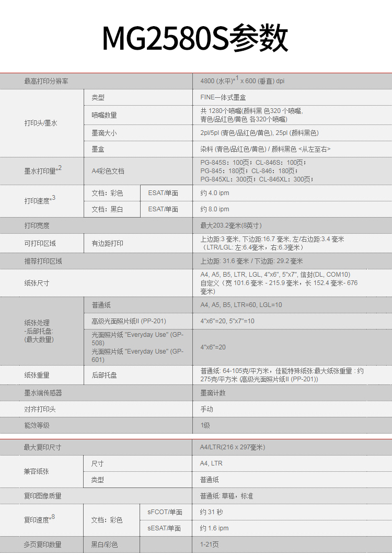Viewport: 392px width, 556px height.
Task: Click the FINE一体式墨盒 value
Action: (223, 97)
